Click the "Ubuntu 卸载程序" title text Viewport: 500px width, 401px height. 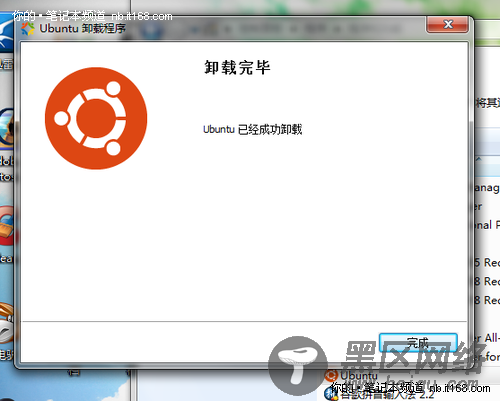click(x=82, y=29)
